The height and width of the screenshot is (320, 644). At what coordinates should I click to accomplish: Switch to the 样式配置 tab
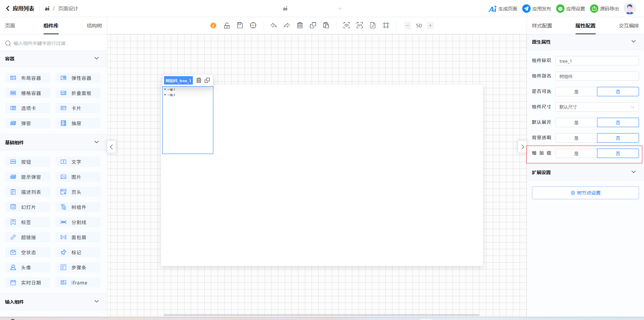(542, 26)
